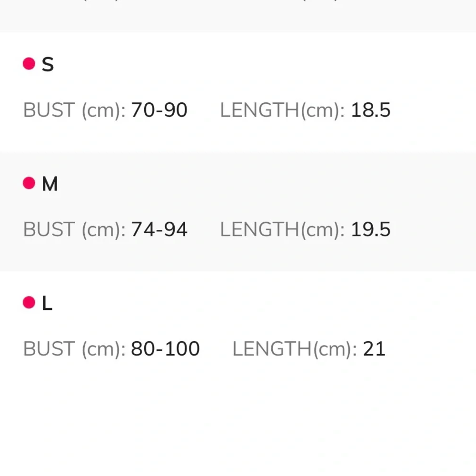Tap the length value 21
The image size is (476, 476).
(x=374, y=349)
